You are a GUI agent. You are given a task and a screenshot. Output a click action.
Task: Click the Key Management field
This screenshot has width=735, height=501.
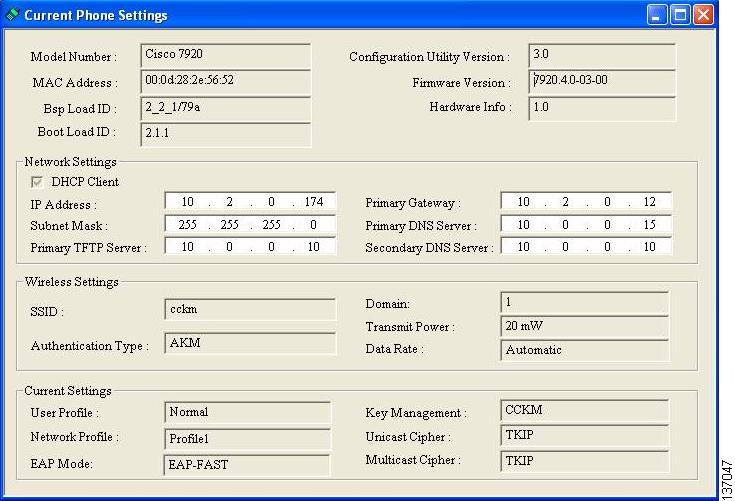click(585, 410)
